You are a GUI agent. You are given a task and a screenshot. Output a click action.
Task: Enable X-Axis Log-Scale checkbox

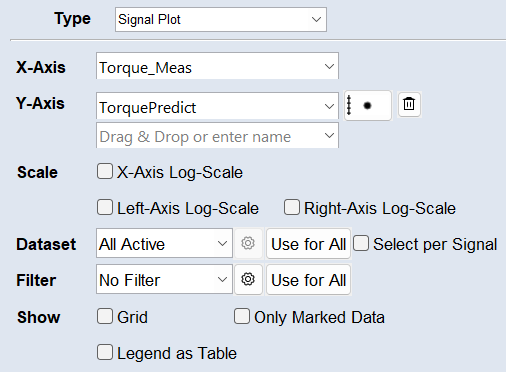click(105, 171)
